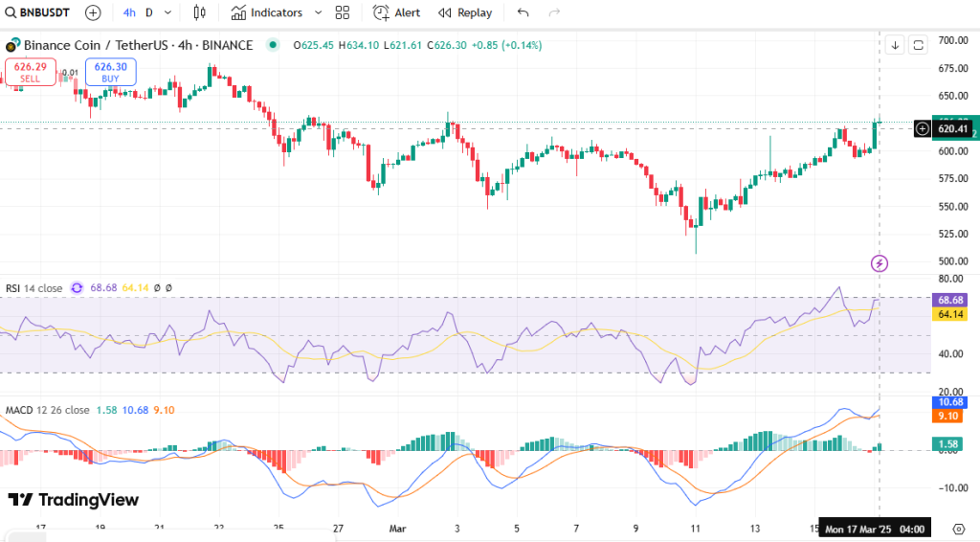Click plus icon beside 620.41 price label
The width and height of the screenshot is (980, 542).
coord(922,128)
